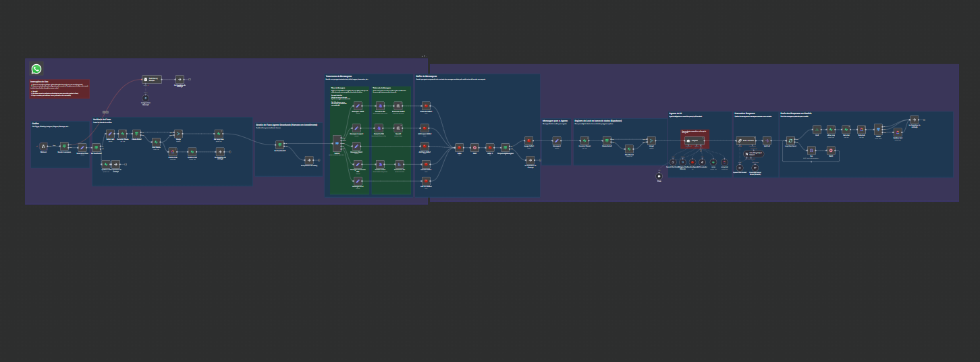Select the red instructions sticky note
The image size is (980, 362).
tap(59, 89)
